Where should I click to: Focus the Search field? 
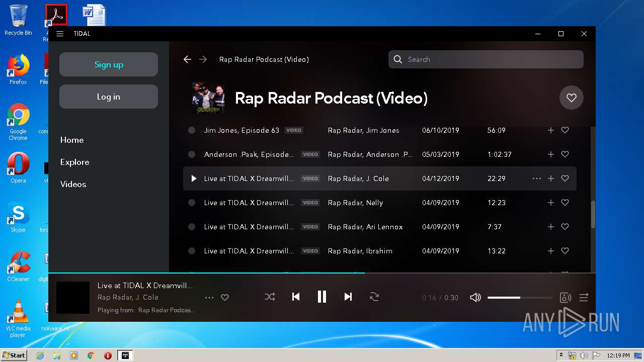(486, 59)
